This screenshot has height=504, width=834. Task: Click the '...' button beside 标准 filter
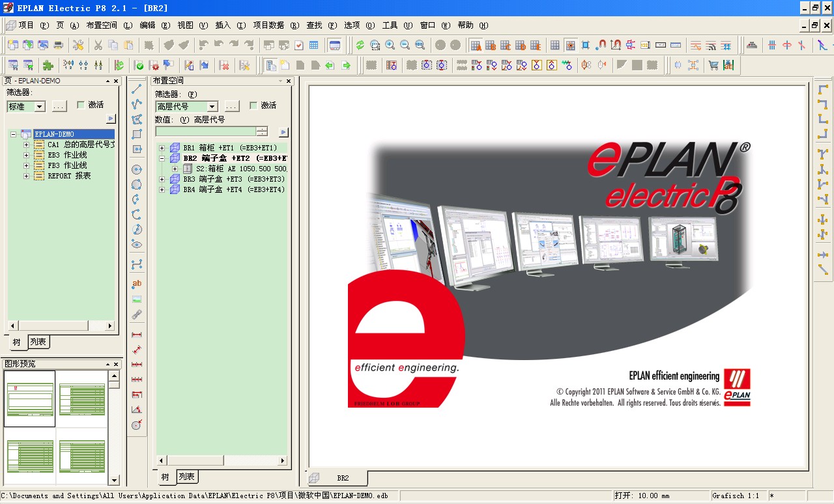59,106
